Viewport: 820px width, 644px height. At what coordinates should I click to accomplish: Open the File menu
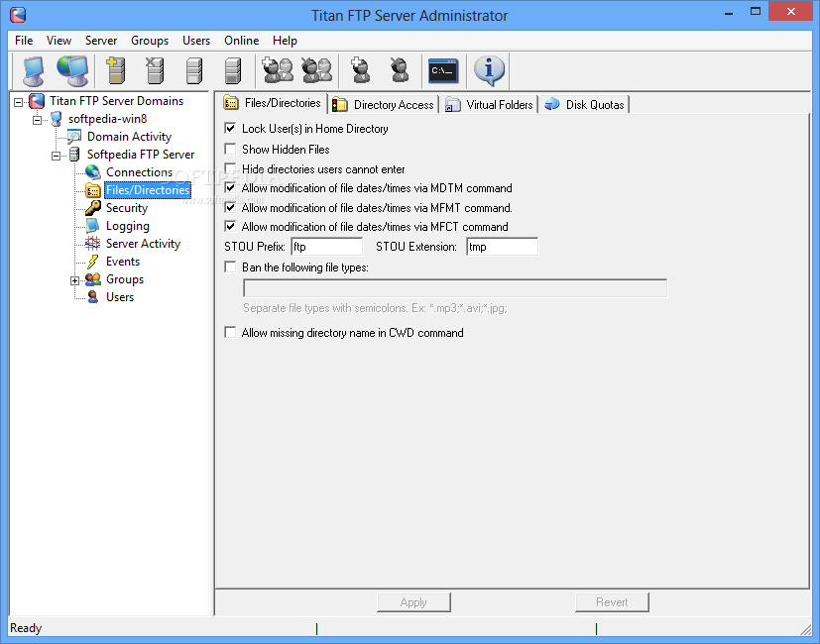24,41
